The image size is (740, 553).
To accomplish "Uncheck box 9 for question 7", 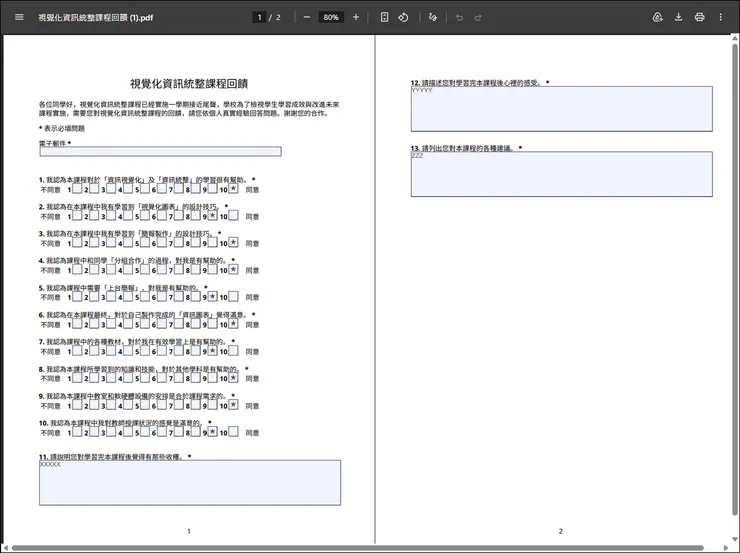I will [213, 351].
